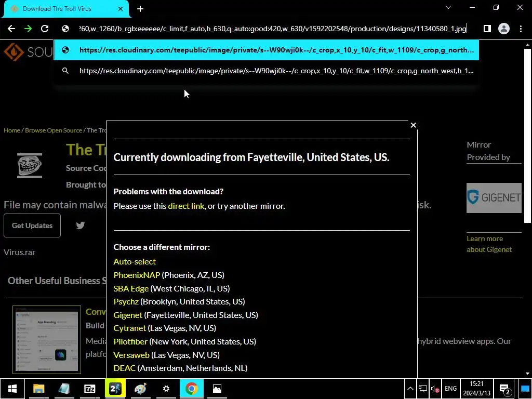The image size is (532, 399).
Task: Open the clock showing 15:21
Action: 477,389
